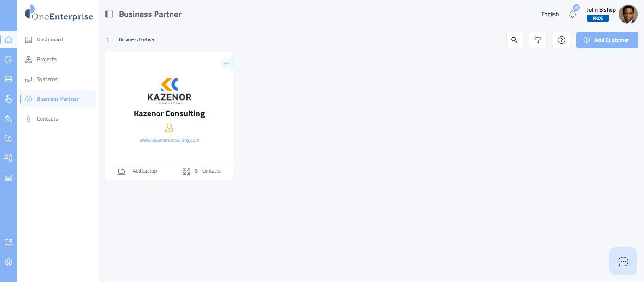644x282 pixels.
Task: Click the hand pointer icon in rail
Action: click(8, 99)
